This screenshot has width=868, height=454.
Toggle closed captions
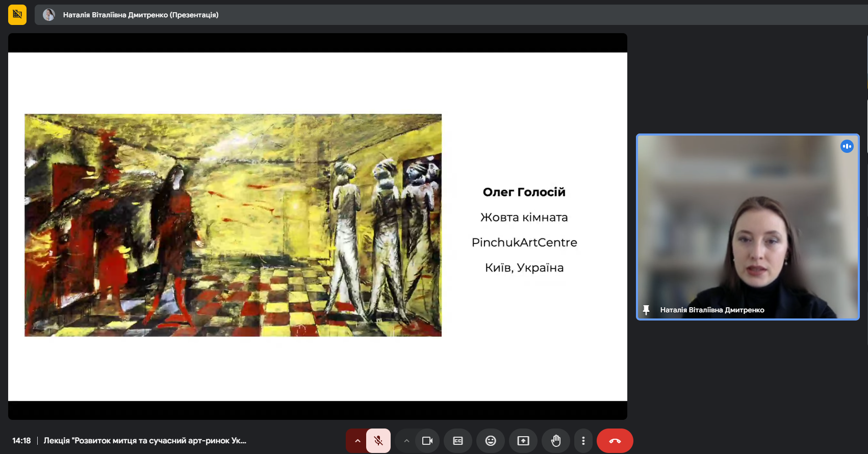458,441
